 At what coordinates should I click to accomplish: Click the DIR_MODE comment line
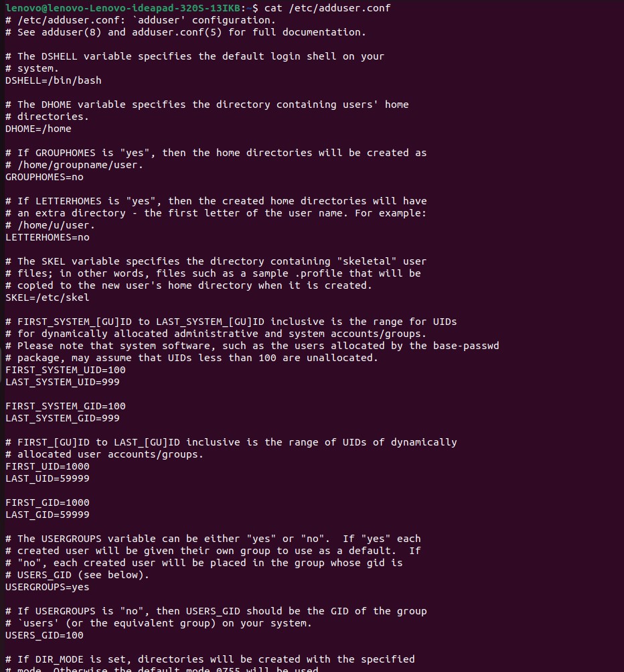pyautogui.click(x=210, y=659)
